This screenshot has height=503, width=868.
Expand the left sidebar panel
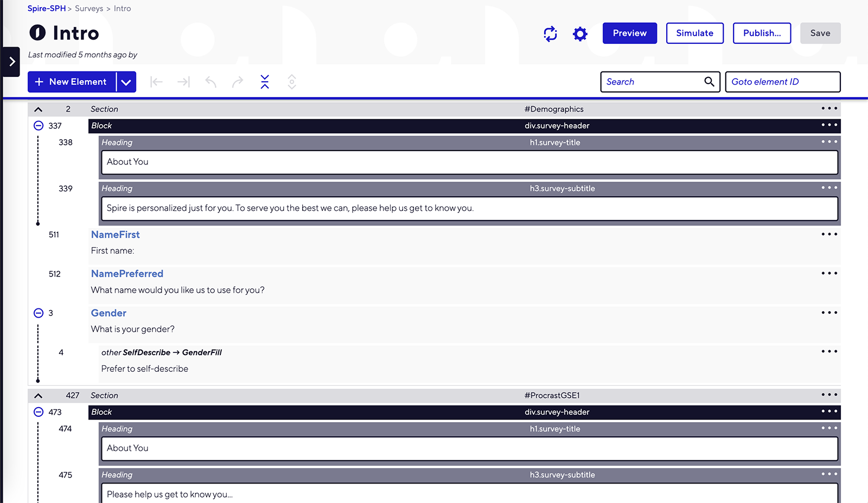pos(11,62)
